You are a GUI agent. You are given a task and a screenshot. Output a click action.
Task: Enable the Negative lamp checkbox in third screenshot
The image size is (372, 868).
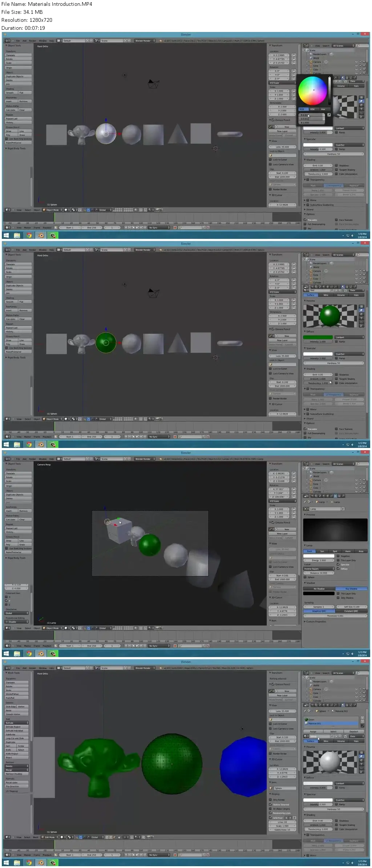point(338,556)
